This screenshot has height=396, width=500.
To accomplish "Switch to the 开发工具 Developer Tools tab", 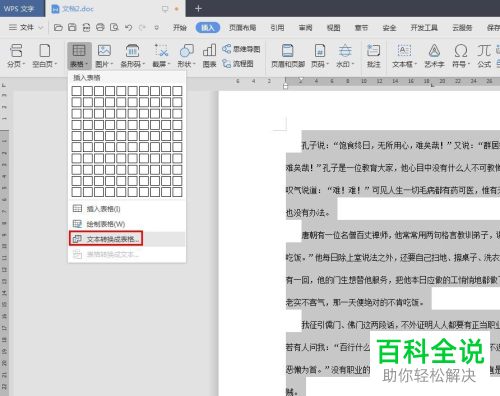I will [424, 28].
